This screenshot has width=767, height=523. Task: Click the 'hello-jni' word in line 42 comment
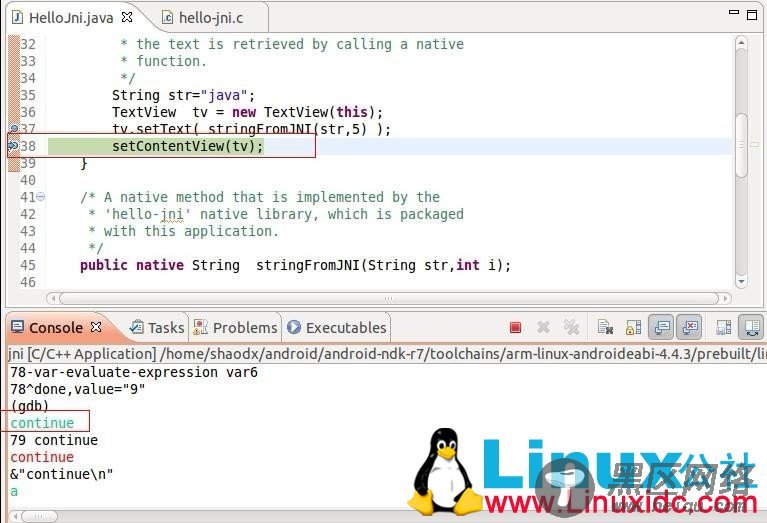click(x=148, y=214)
